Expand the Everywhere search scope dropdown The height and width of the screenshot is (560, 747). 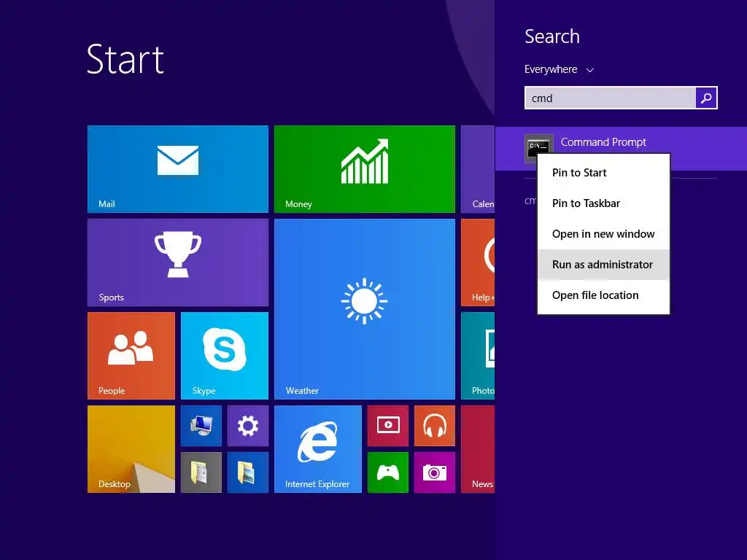point(559,69)
